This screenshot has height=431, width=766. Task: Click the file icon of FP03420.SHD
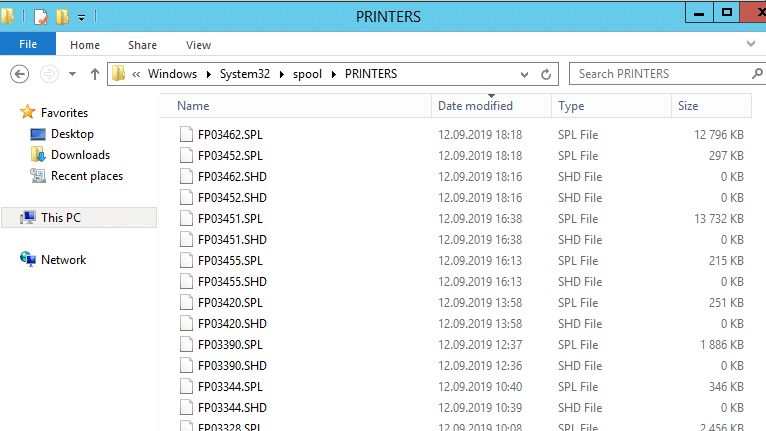(x=186, y=323)
